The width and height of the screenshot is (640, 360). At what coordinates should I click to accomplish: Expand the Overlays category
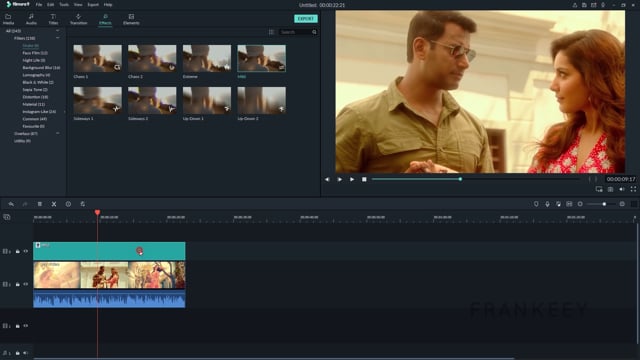click(58, 133)
